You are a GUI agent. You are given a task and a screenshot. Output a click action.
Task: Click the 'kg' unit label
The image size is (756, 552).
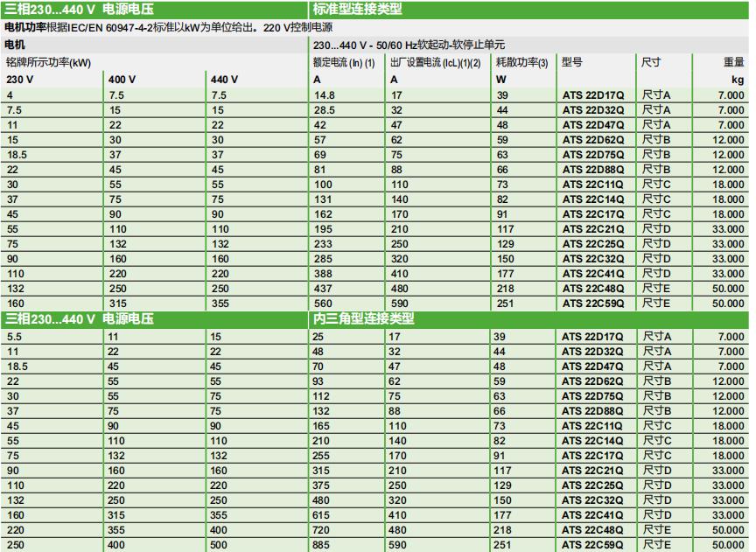coord(738,80)
